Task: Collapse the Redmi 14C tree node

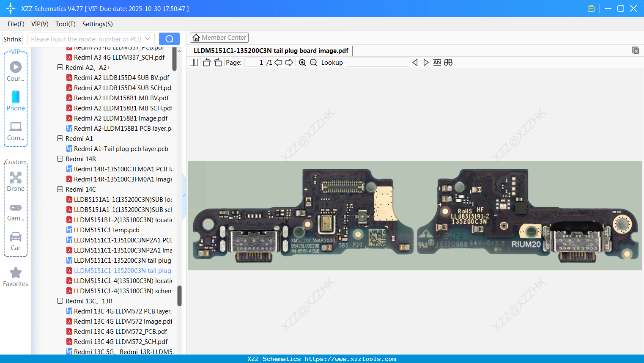Action: 60,189
